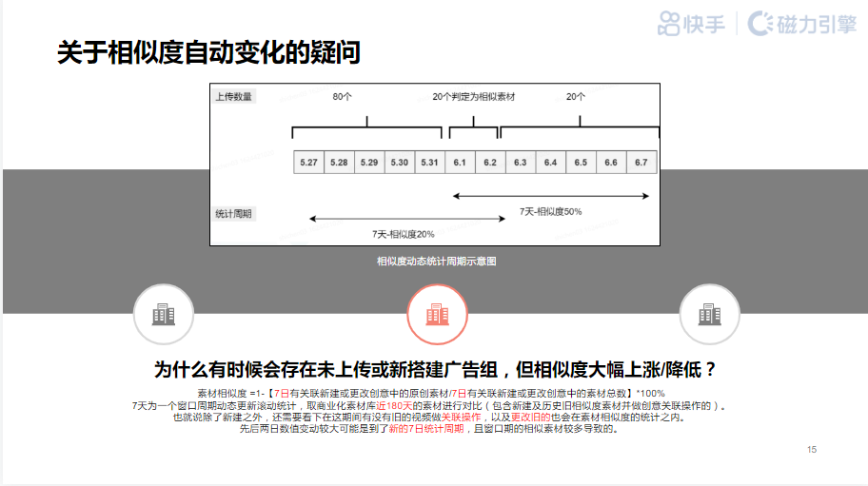The image size is (868, 486).
Task: Click the page number 15
Action: pyautogui.click(x=811, y=449)
